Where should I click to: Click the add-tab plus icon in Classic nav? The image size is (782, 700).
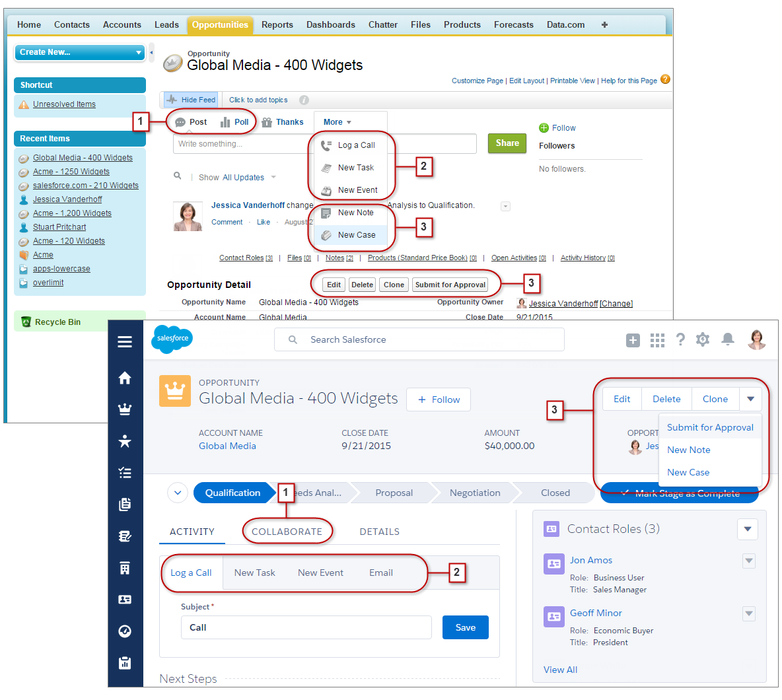point(604,24)
